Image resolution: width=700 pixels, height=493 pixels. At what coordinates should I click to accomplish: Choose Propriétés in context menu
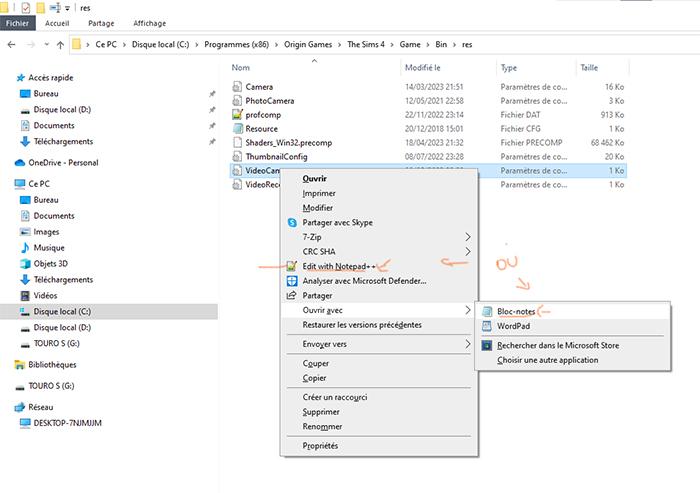320,446
